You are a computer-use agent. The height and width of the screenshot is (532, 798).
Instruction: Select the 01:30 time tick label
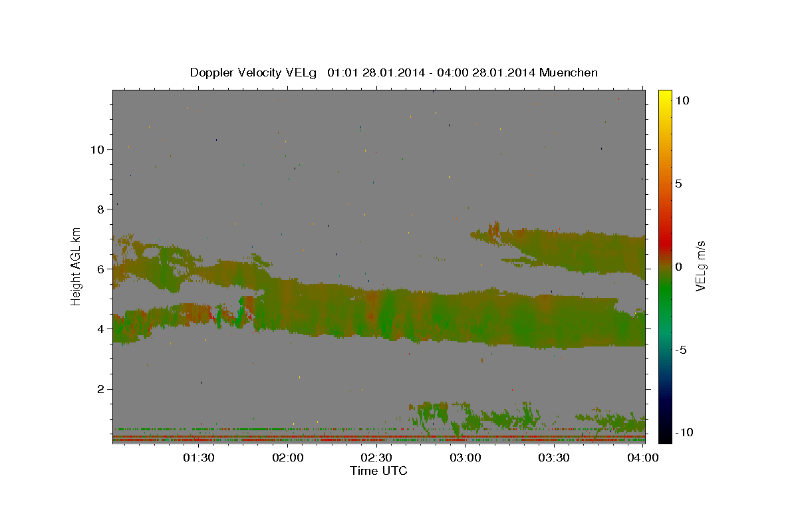click(199, 458)
